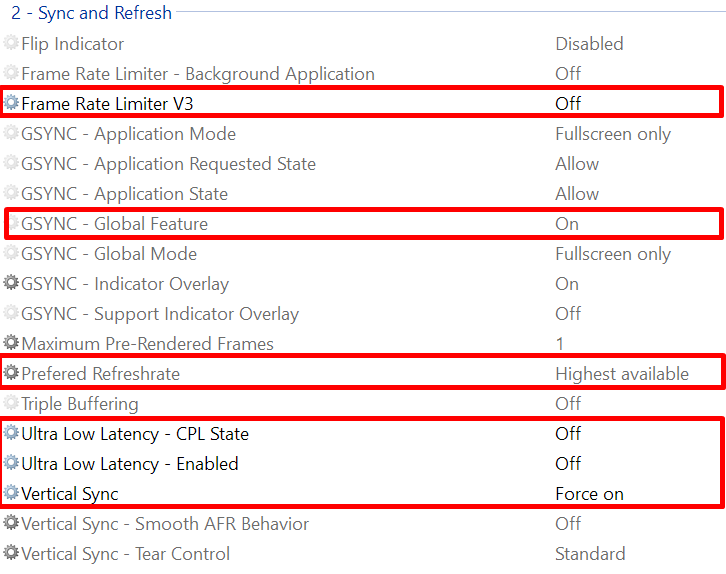Click gear icon beside GSYNC - Global Mode

coord(11,253)
